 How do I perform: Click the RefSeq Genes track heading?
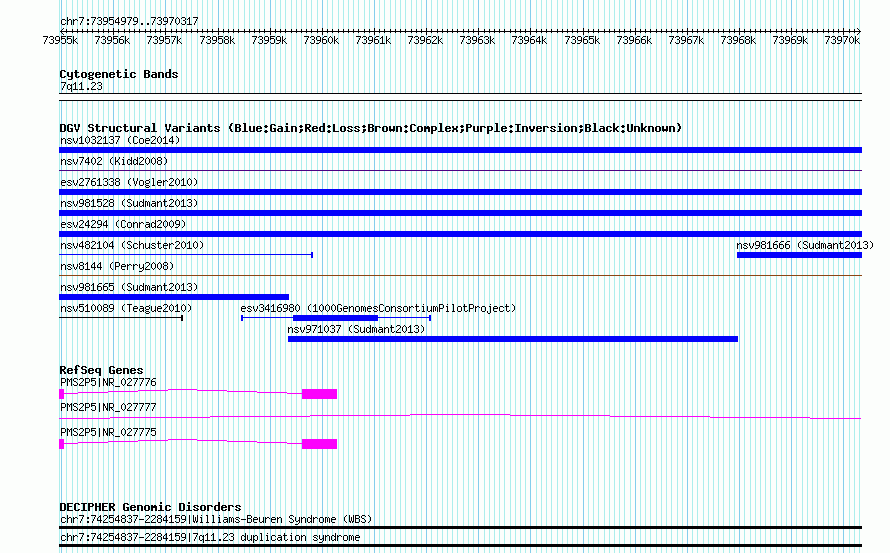click(101, 370)
